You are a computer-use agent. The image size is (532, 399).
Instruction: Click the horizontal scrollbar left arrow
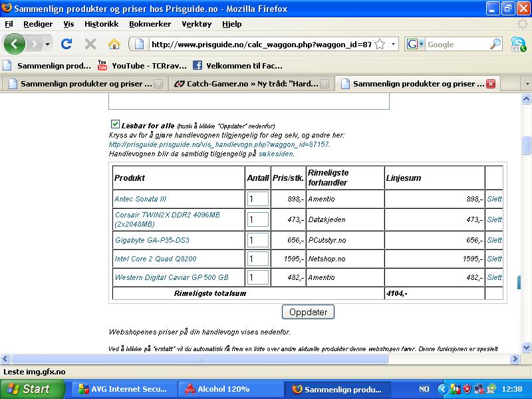[x=5, y=358]
